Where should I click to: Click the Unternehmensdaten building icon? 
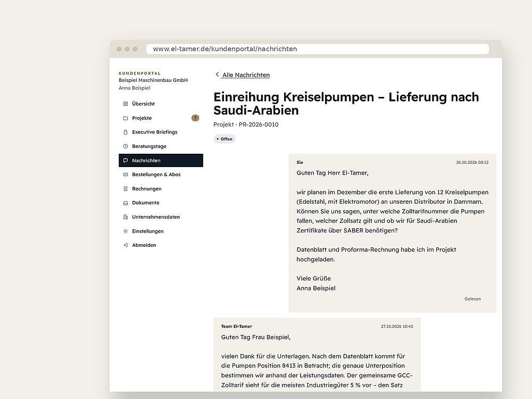(x=126, y=217)
